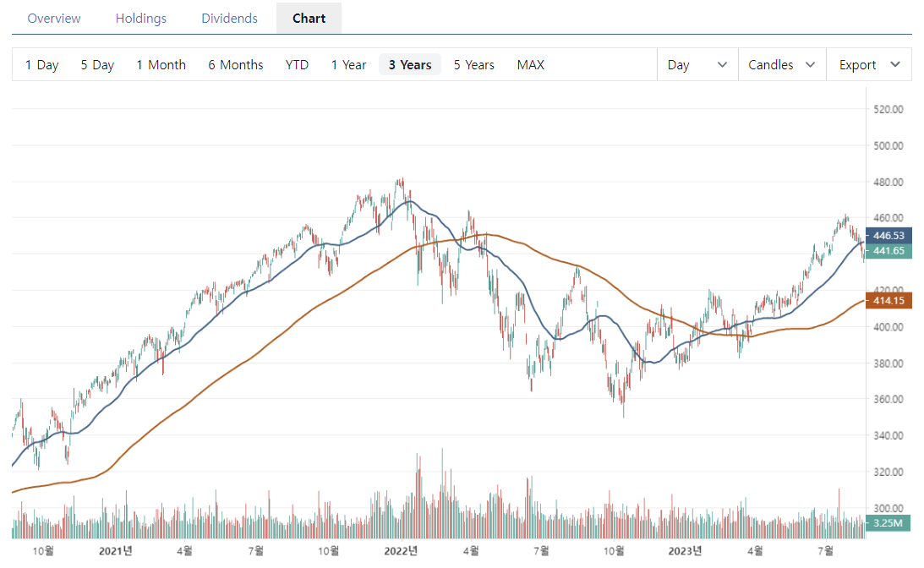Select the Chart tab

(308, 18)
